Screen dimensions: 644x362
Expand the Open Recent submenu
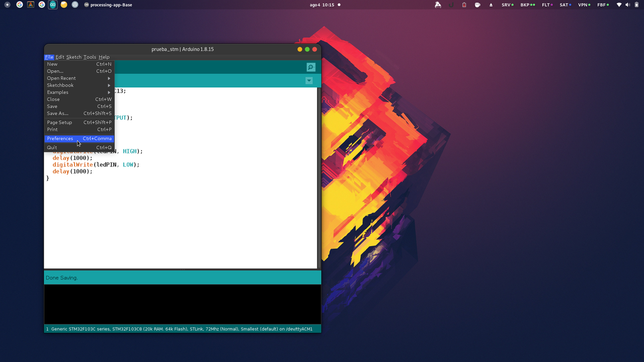point(79,78)
